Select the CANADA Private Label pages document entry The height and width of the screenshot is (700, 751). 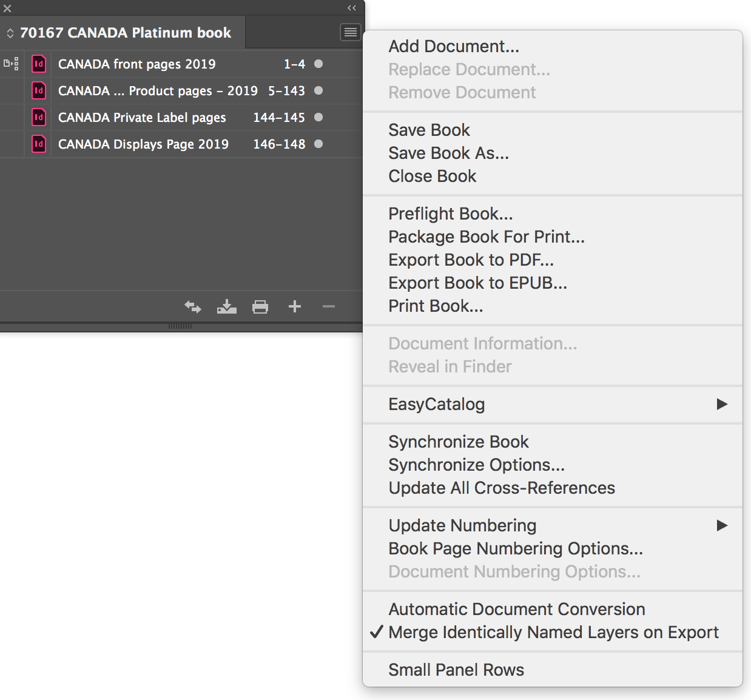141,117
